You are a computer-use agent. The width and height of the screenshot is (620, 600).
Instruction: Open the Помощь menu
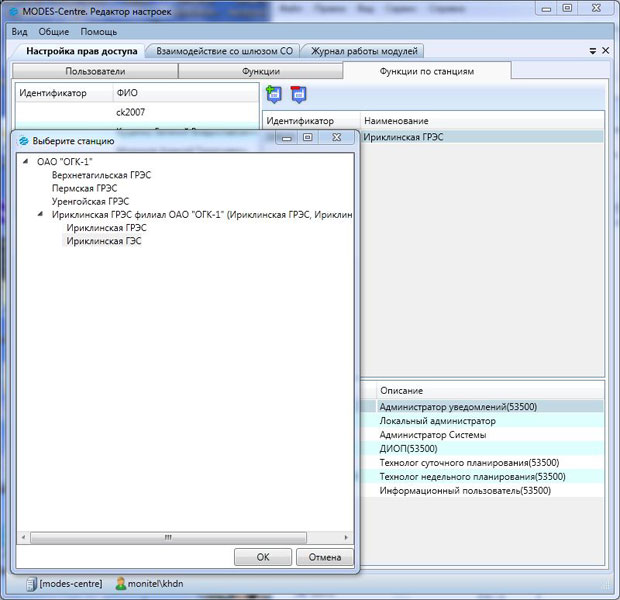point(98,32)
